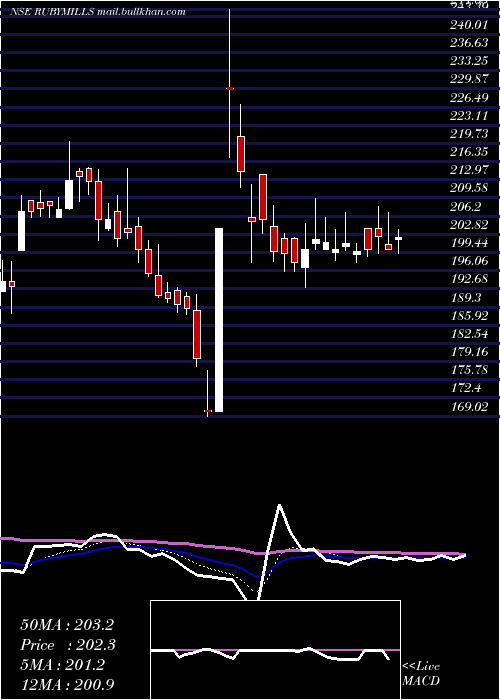Select the 199.44 price axis label

[469, 243]
